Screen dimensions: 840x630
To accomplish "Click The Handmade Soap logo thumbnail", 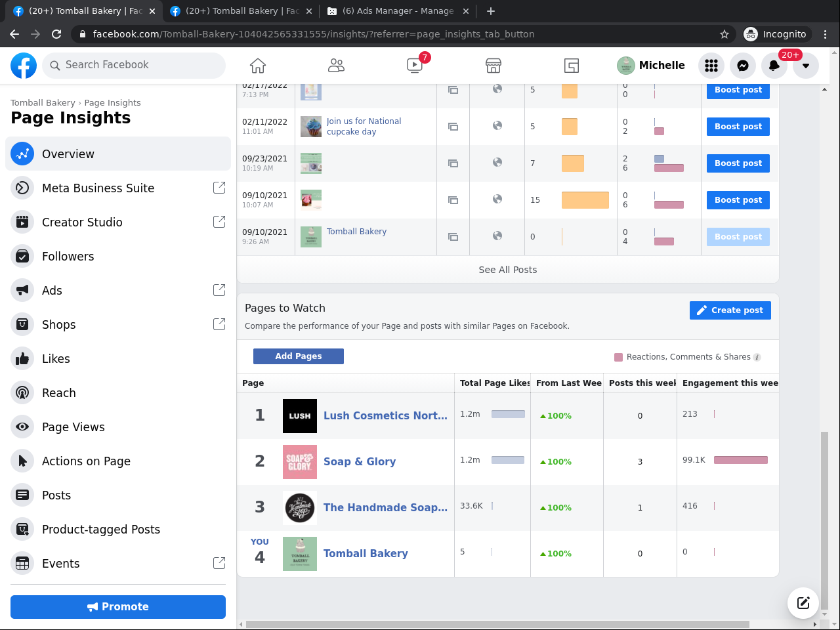I will (300, 508).
